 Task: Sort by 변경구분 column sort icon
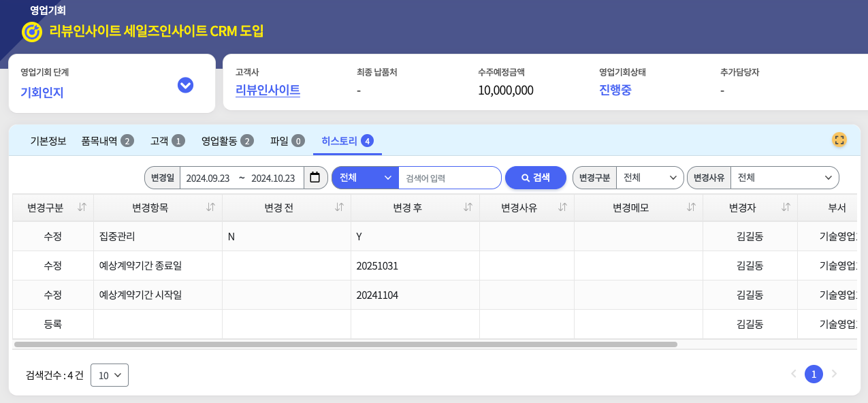tap(82, 208)
